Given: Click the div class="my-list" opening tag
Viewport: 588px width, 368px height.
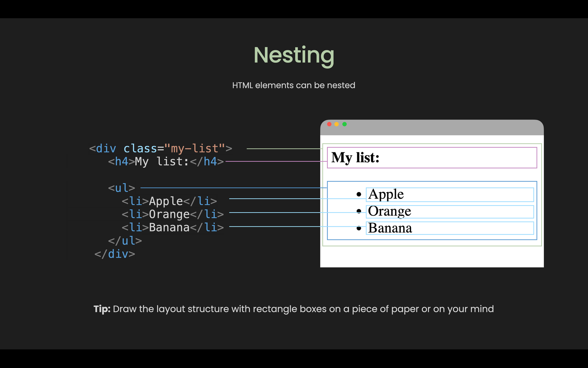Looking at the screenshot, I should point(161,148).
